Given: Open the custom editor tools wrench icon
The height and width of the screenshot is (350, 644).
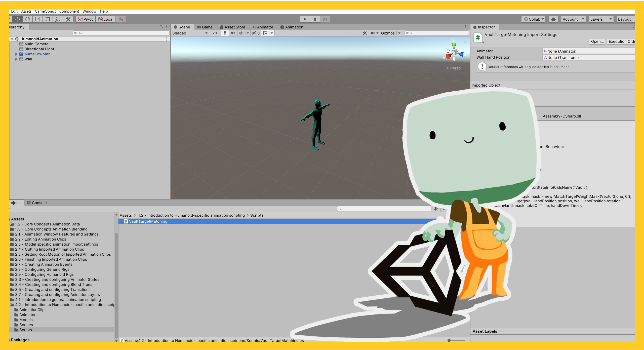Looking at the screenshot, I should pos(67,19).
